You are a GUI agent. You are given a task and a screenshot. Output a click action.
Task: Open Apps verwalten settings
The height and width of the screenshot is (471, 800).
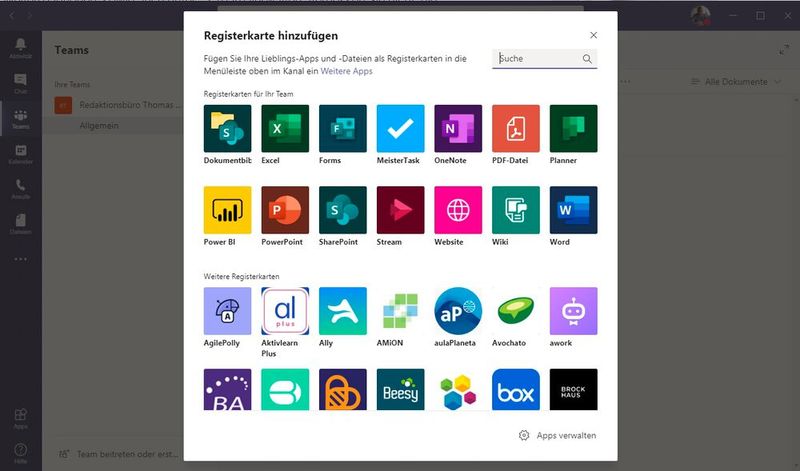click(557, 435)
